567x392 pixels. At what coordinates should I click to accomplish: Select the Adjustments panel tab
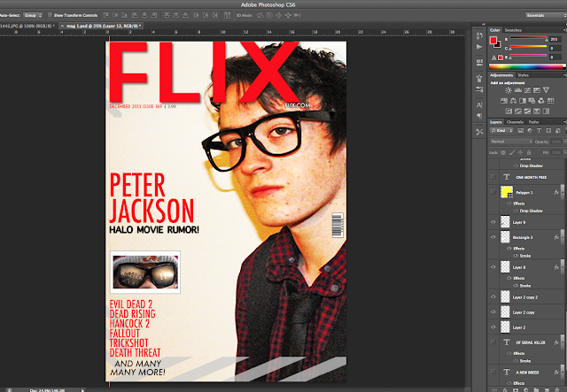501,75
